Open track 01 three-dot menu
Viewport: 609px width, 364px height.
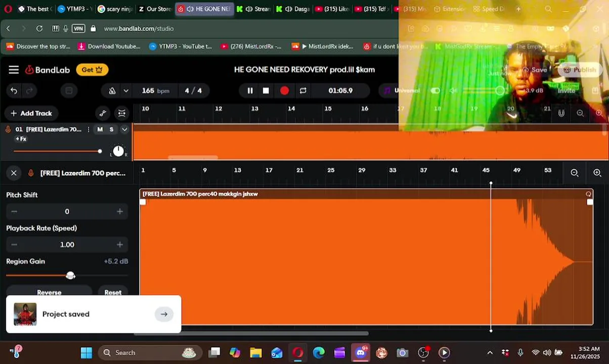tap(89, 129)
